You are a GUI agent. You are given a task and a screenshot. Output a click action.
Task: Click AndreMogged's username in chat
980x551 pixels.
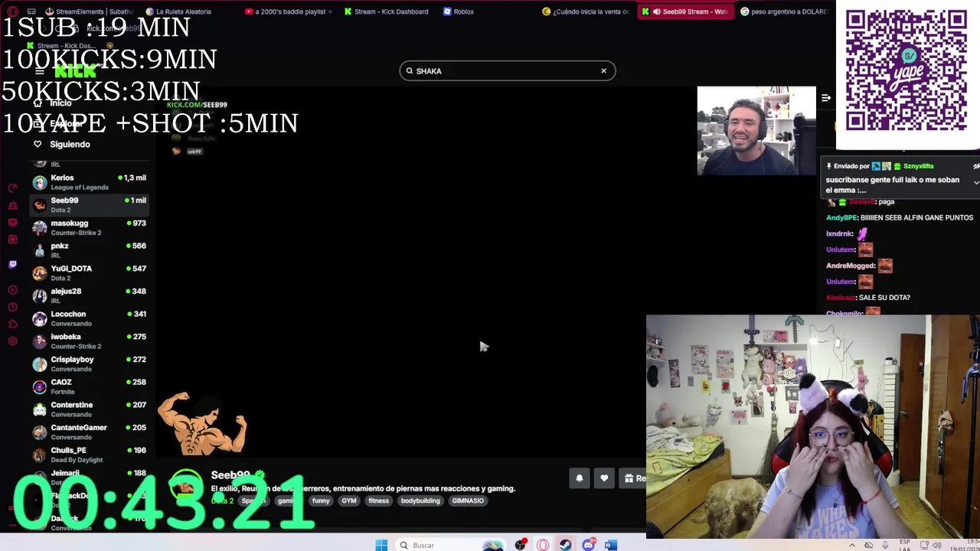pos(850,266)
